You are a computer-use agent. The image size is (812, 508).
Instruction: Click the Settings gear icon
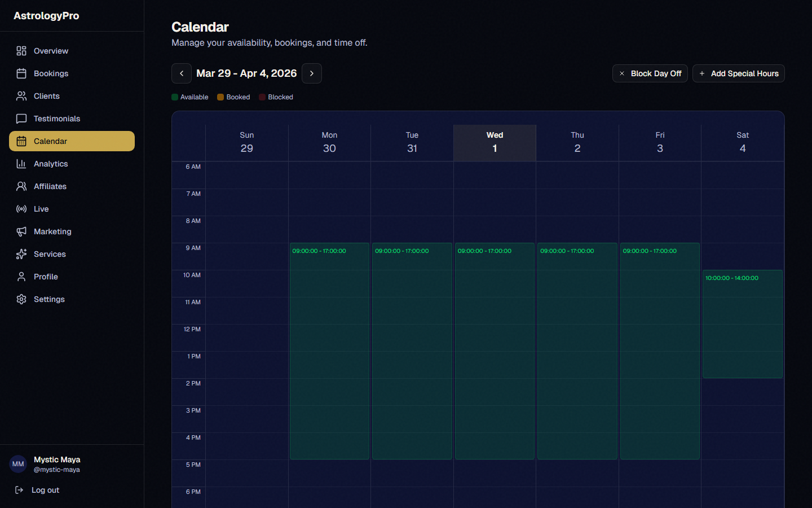tap(21, 299)
